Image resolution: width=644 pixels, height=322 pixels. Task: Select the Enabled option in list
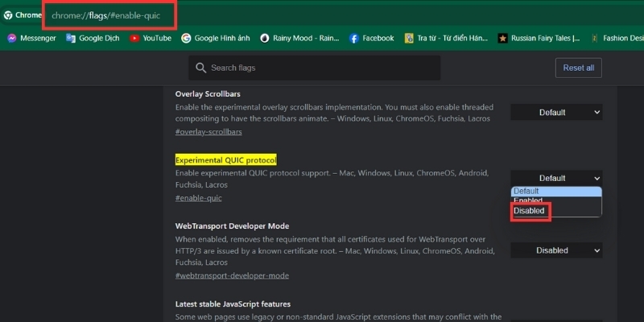[556, 200]
